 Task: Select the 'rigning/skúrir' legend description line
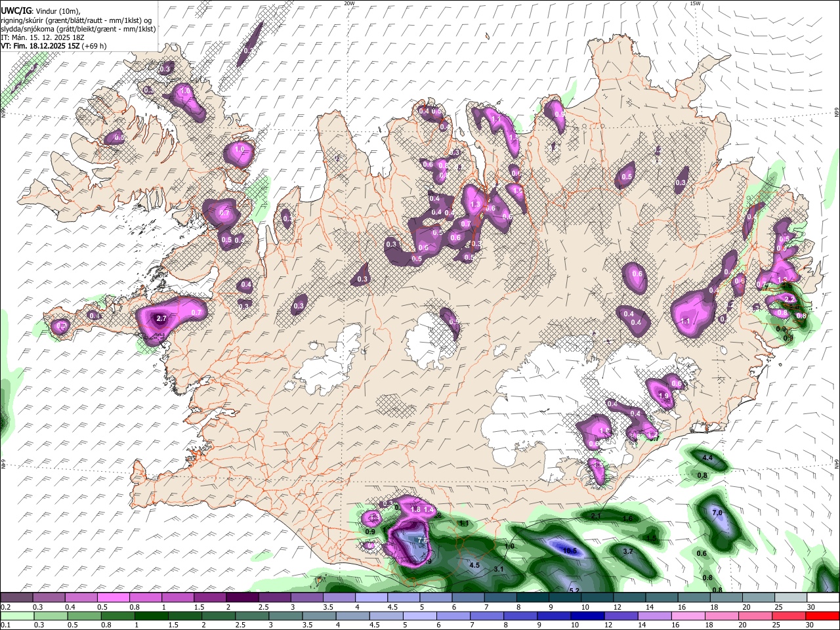tap(76, 20)
